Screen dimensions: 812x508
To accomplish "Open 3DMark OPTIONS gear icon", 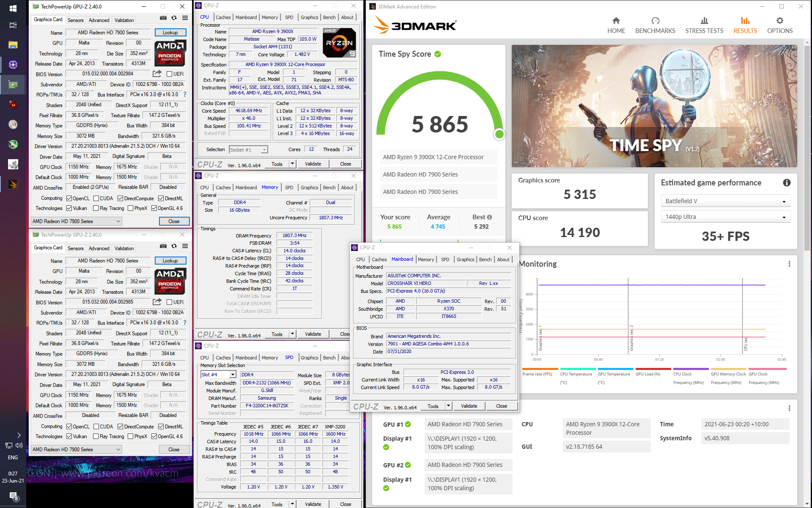I will coord(780,20).
